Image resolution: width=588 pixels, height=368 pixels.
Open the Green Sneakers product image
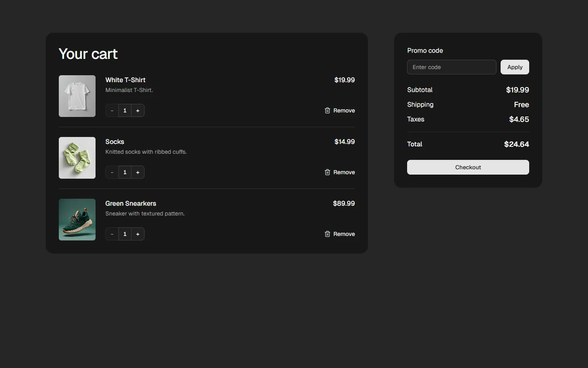pos(77,220)
